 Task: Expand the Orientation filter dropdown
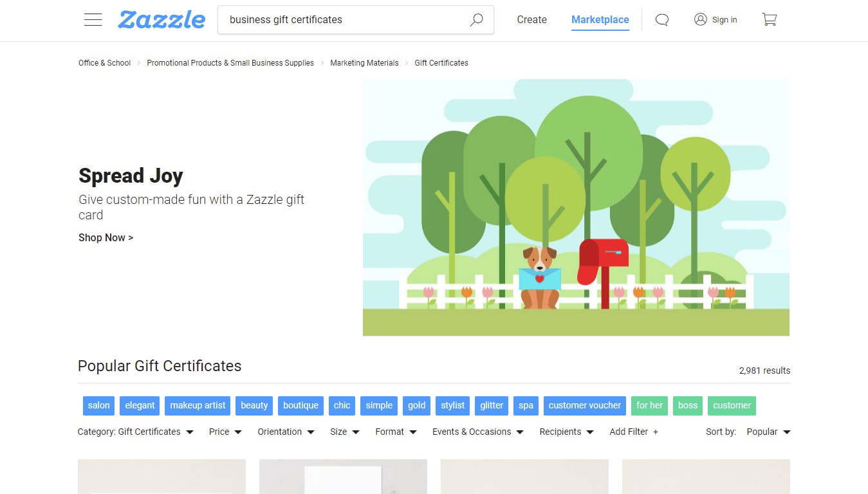tap(286, 432)
